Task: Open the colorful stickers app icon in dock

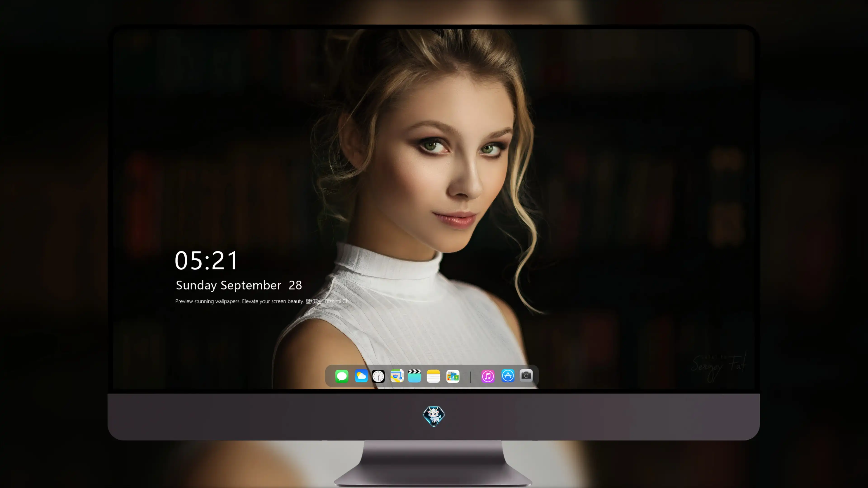Action: (453, 376)
